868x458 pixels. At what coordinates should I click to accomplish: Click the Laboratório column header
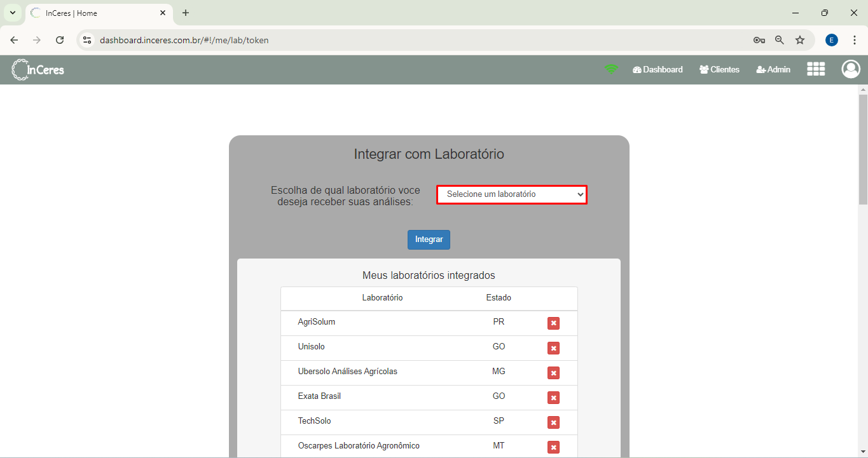[x=382, y=298]
